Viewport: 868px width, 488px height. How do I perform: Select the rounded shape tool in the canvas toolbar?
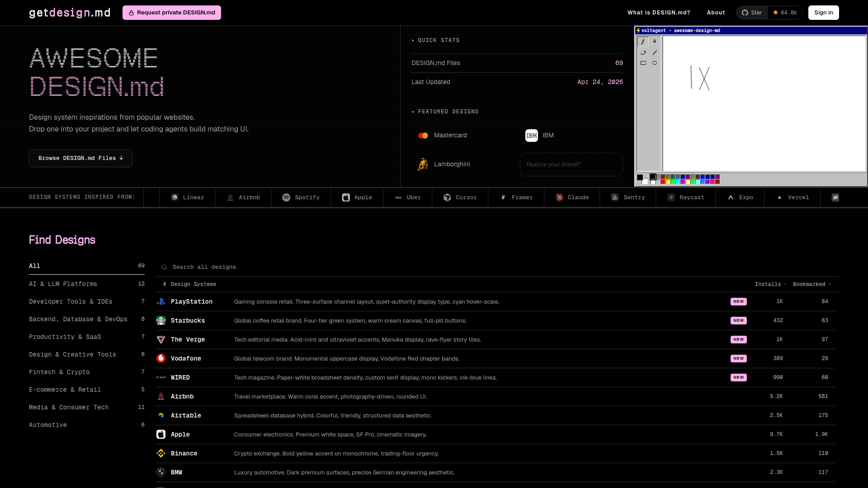coord(655,63)
